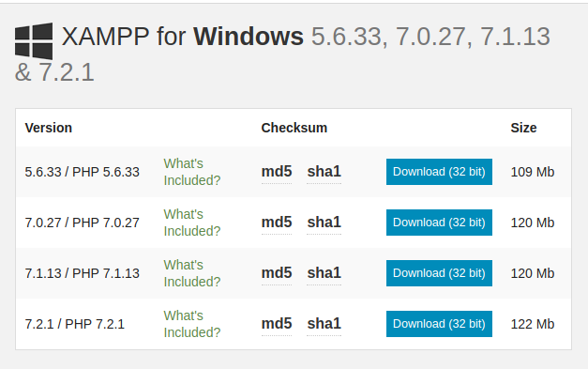Image resolution: width=588 pixels, height=369 pixels.
Task: Show md5 checksum for 7.0.27
Action: [x=277, y=223]
